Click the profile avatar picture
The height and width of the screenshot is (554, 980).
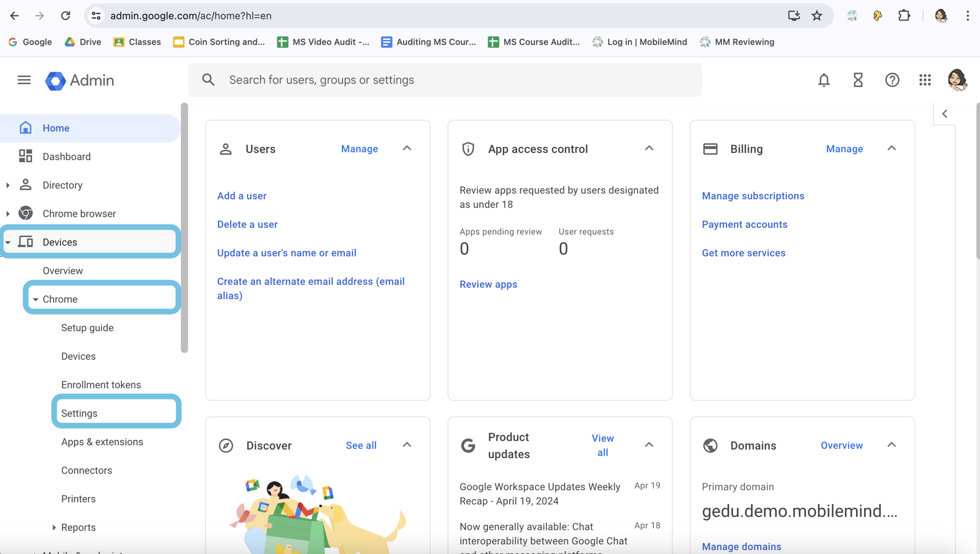[957, 80]
